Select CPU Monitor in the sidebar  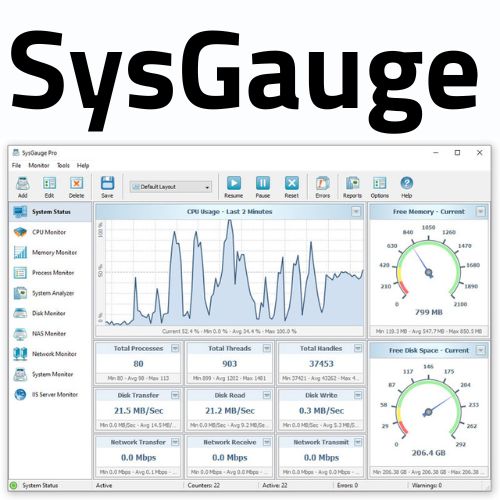(50, 232)
